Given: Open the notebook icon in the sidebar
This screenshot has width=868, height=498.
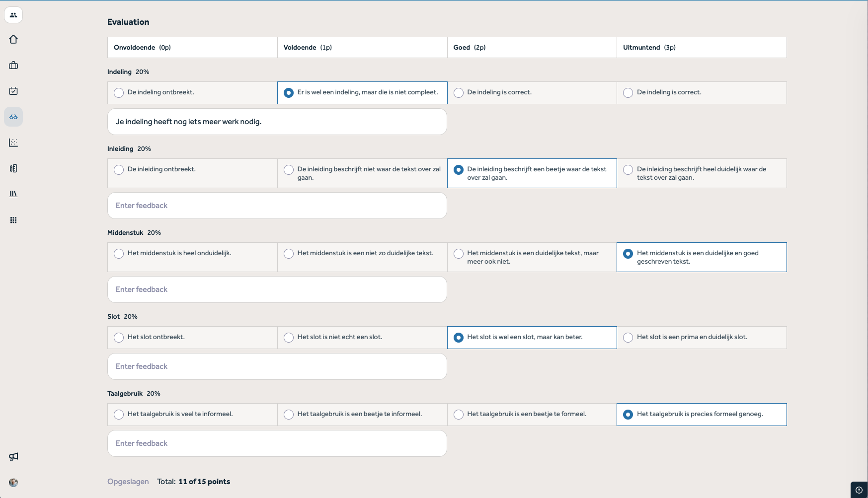Looking at the screenshot, I should pyautogui.click(x=13, y=168).
